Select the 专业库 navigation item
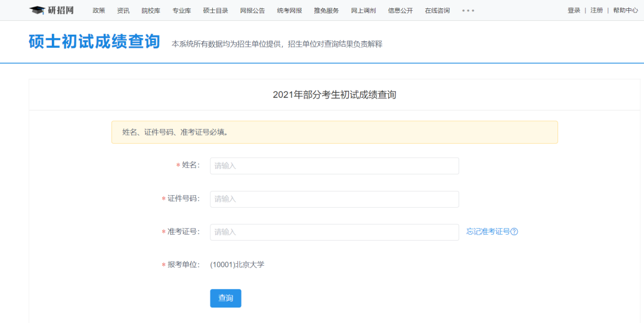644x323 pixels. pyautogui.click(x=181, y=11)
